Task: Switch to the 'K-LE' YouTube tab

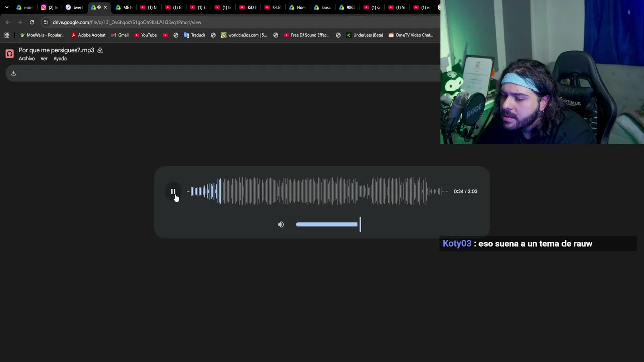Action: pos(272,7)
